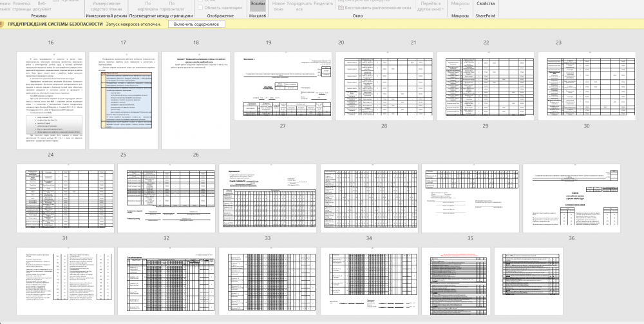644x324 pixels.
Task: Open Иммерсивное средство чтения
Action: pos(106,6)
